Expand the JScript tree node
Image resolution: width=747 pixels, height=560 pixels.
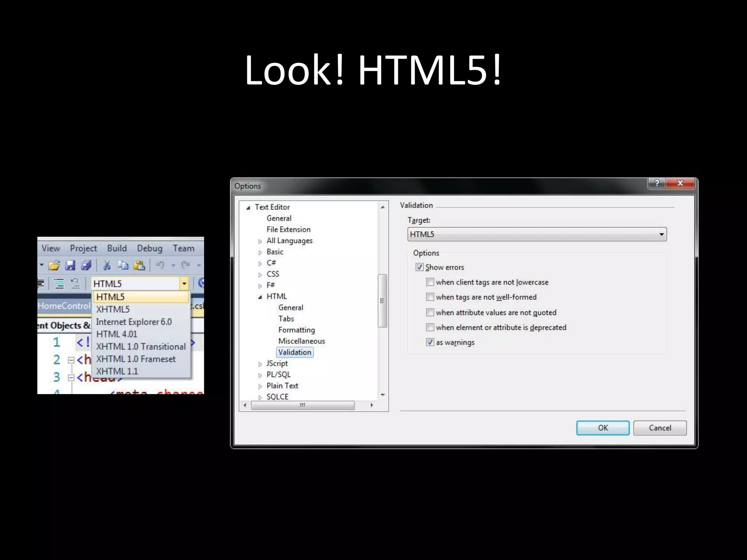click(260, 364)
